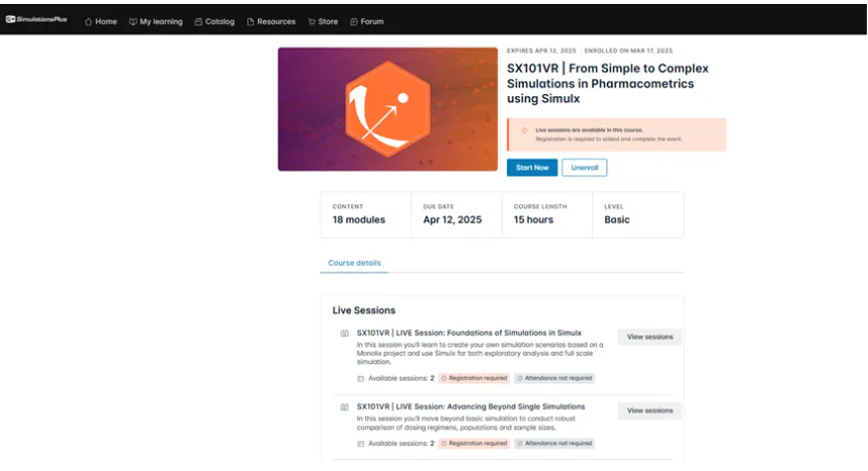Click the Home house icon

tap(88, 22)
